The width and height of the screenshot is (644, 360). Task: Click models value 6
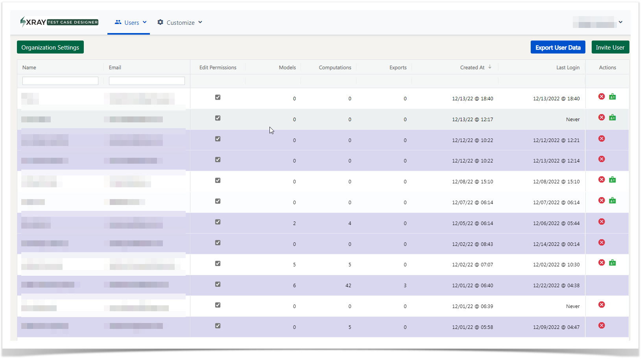click(294, 286)
